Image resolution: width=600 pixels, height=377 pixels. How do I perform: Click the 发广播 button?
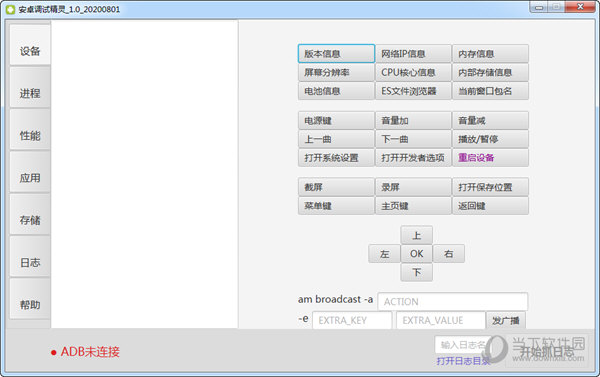point(506,320)
